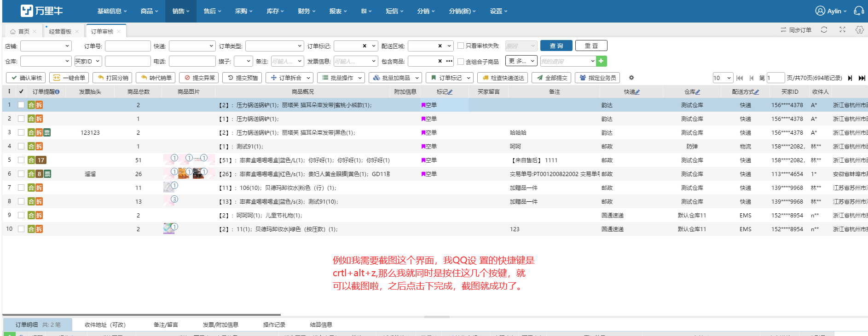This screenshot has width=868, height=336.
Task: Open the 店铺 dropdown
Action: 46,46
